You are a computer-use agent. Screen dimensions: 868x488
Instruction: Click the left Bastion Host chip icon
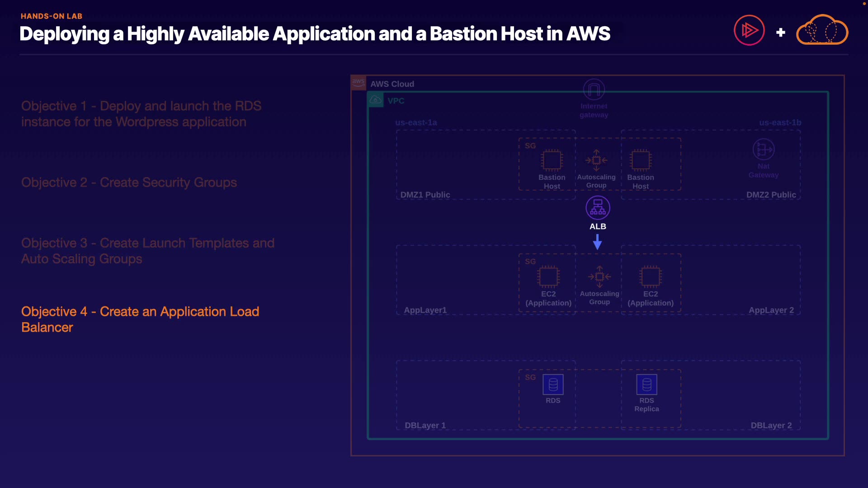(552, 160)
